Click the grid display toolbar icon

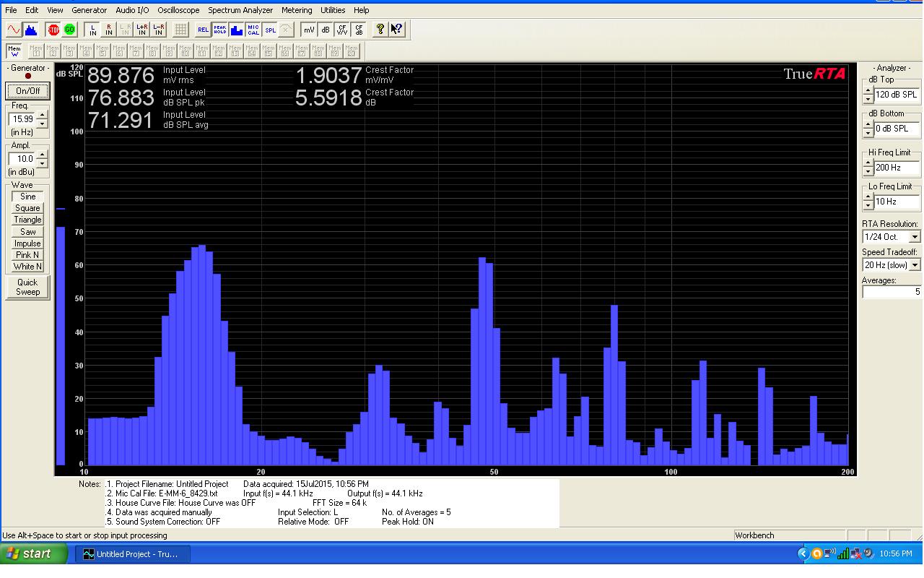(x=180, y=30)
